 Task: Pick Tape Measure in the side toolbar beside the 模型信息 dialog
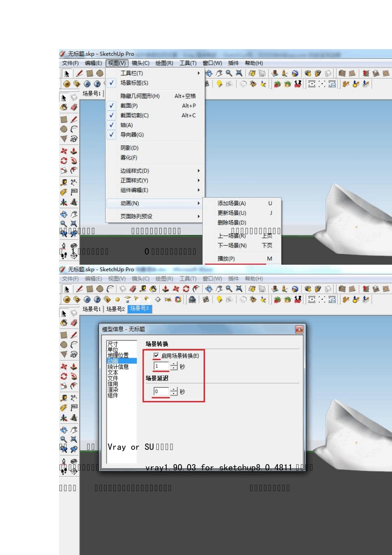(x=64, y=398)
